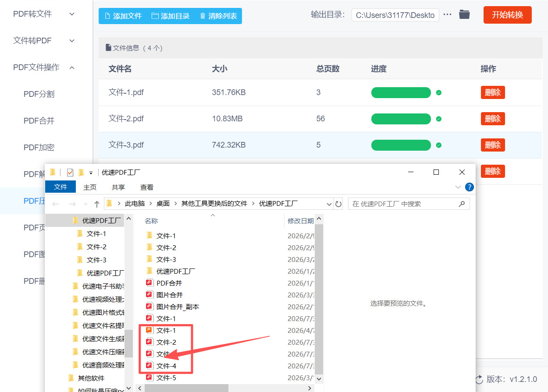Select the 文件-4 file in the list
The height and width of the screenshot is (392, 548).
click(166, 366)
